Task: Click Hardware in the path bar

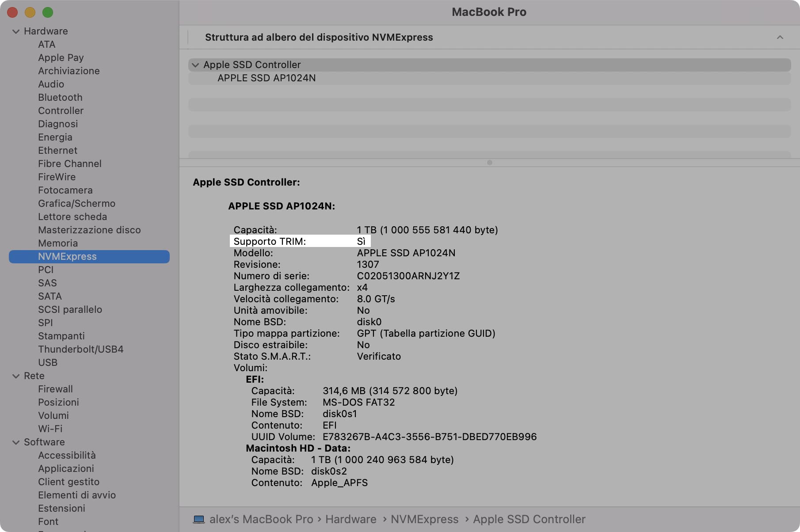Action: [x=351, y=519]
